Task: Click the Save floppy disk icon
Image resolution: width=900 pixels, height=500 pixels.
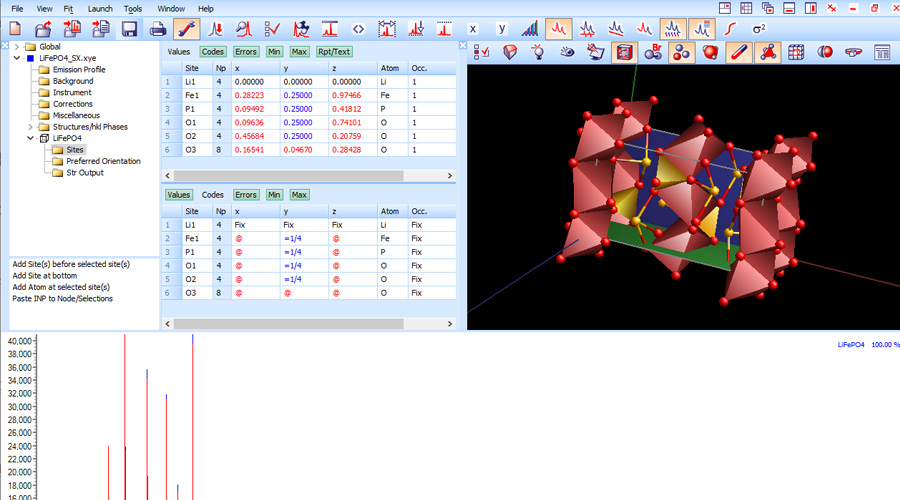Action: [129, 28]
